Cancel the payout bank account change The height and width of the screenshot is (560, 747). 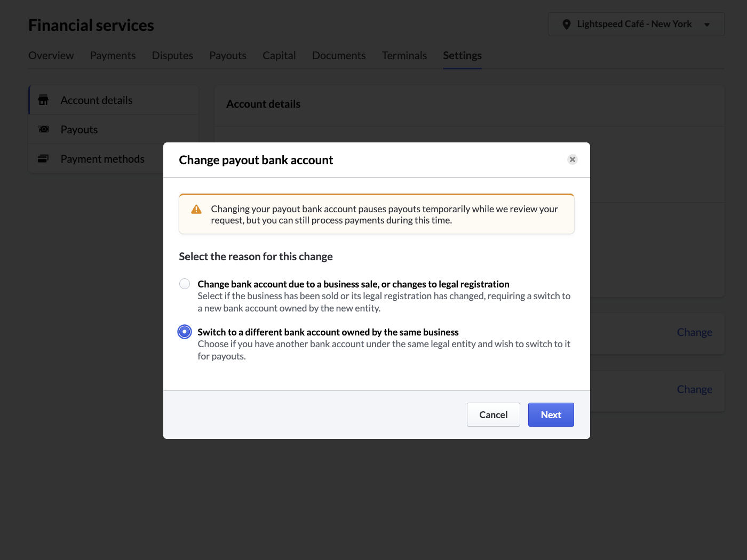point(493,414)
